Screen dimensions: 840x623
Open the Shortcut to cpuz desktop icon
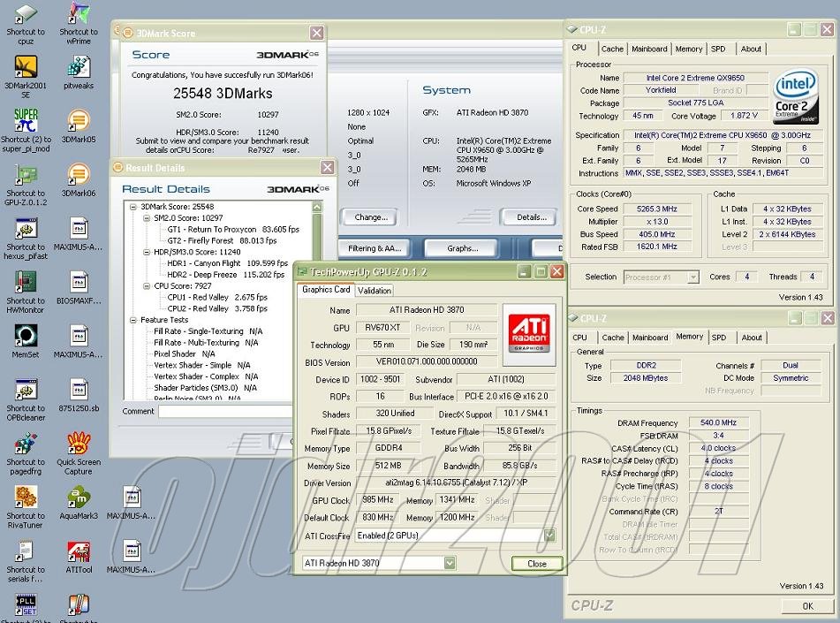pyautogui.click(x=26, y=24)
